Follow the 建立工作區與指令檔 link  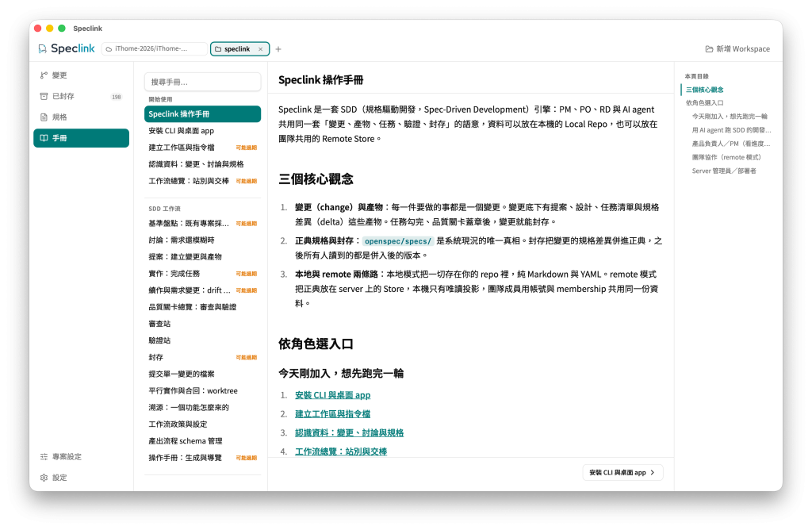click(x=332, y=414)
